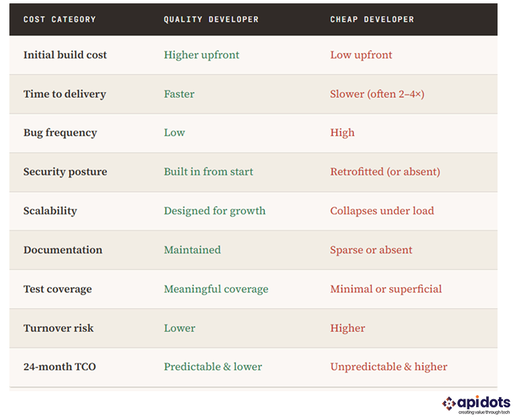Click the Initial build cost row label
The width and height of the screenshot is (517, 420).
click(x=65, y=55)
